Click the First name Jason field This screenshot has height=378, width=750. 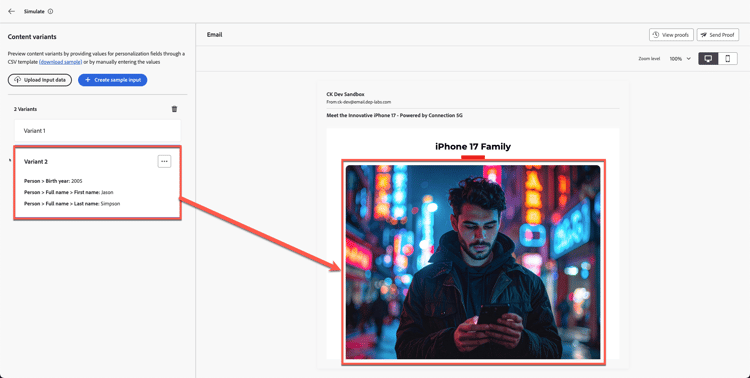(69, 192)
